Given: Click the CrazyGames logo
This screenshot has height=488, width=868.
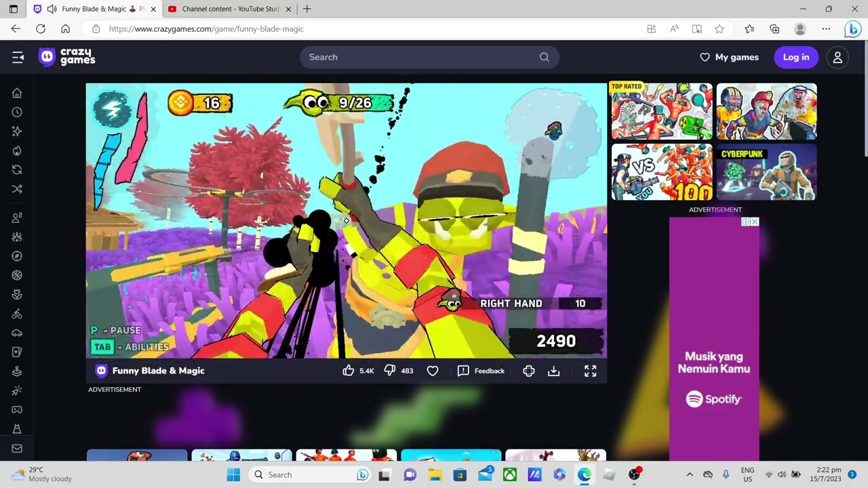Looking at the screenshot, I should [x=67, y=57].
